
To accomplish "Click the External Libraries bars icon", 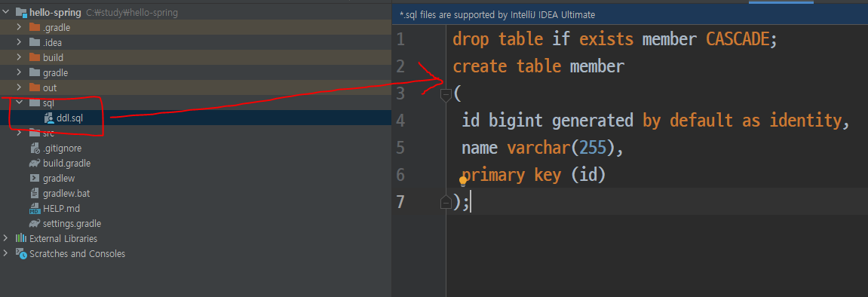I will pos(21,238).
